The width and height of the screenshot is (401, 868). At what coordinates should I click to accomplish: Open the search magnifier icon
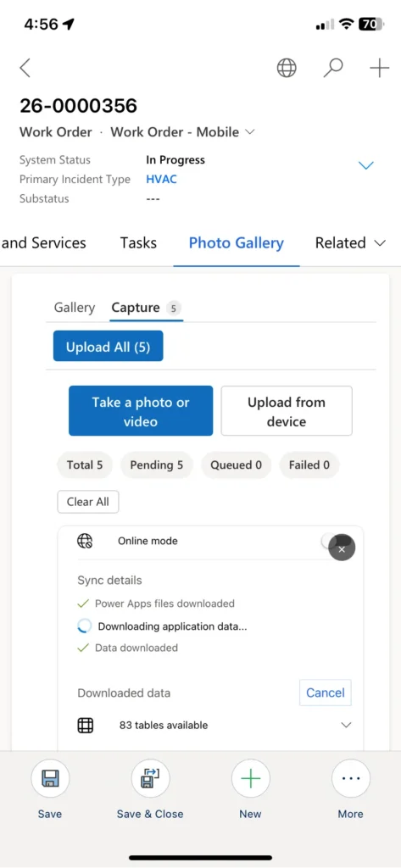pyautogui.click(x=333, y=68)
